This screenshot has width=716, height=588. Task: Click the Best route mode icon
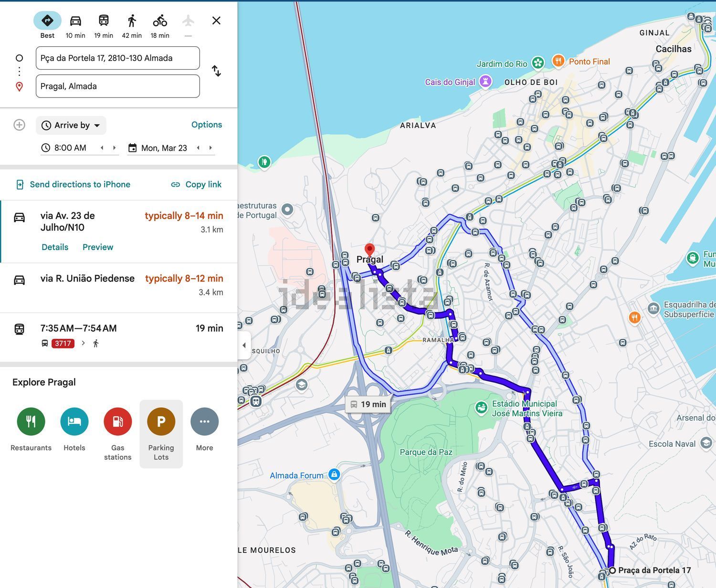(47, 21)
